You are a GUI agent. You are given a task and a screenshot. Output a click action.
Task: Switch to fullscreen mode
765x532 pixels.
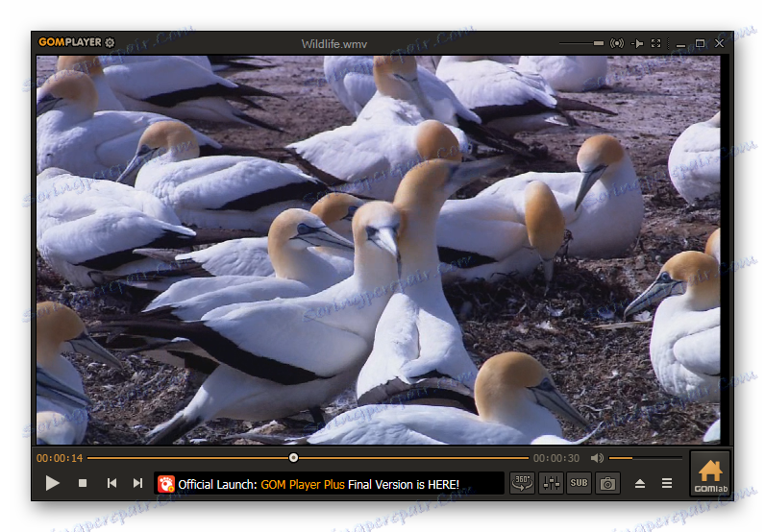(656, 43)
